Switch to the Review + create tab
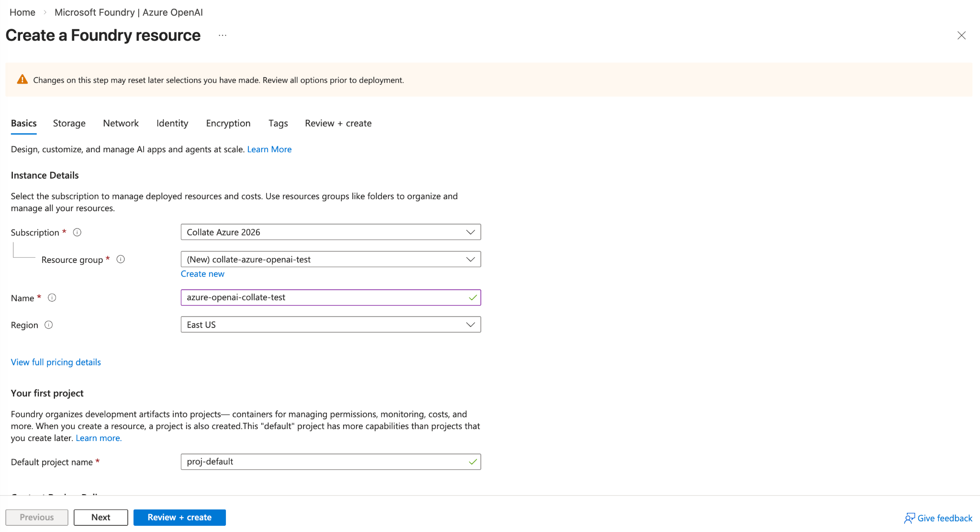Image resolution: width=980 pixels, height=532 pixels. coord(338,123)
